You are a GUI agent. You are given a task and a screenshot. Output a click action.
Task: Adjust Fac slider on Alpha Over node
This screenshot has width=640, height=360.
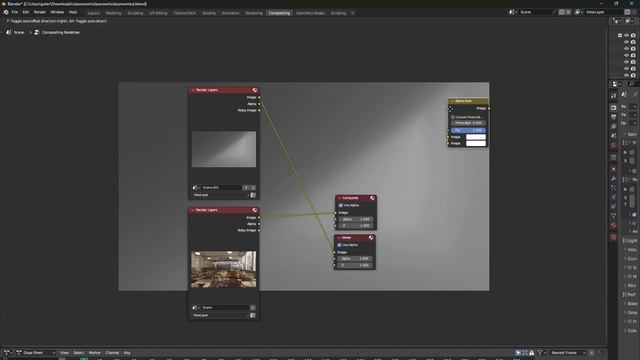coord(468,130)
